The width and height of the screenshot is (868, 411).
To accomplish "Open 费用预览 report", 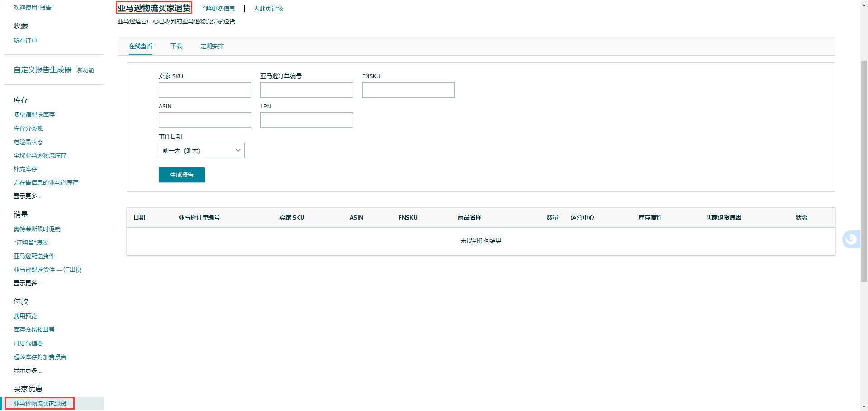I will [25, 316].
